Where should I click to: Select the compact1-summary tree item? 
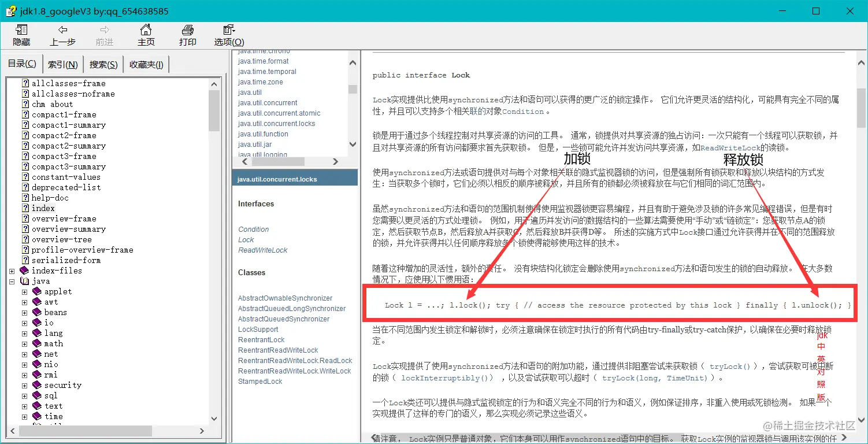(69, 125)
